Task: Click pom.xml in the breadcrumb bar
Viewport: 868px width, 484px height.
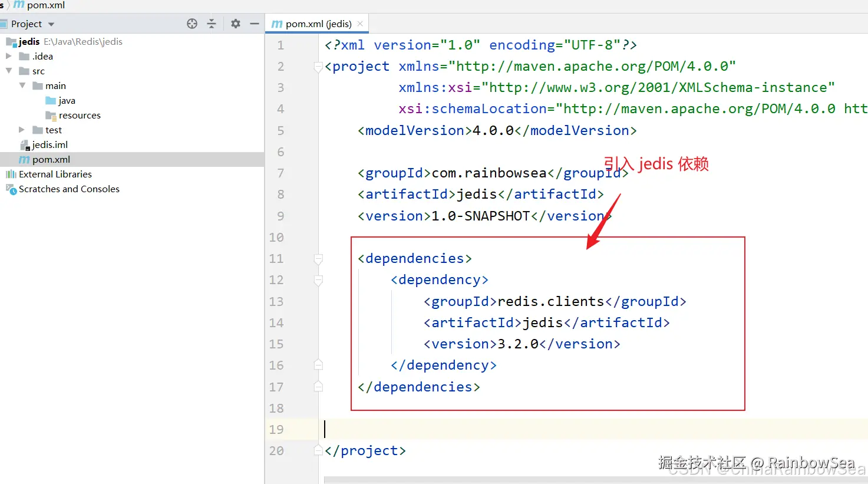Action: click(45, 5)
